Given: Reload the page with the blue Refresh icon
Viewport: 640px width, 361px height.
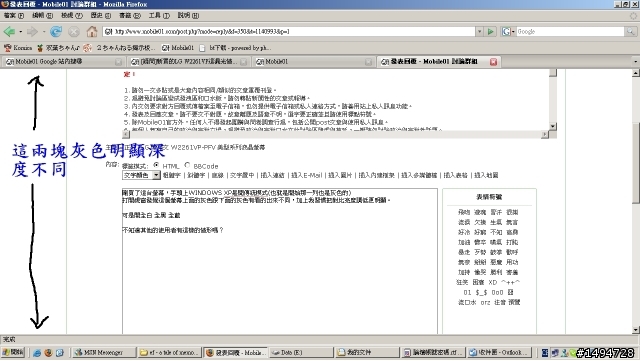Looking at the screenshot, I should [56, 31].
